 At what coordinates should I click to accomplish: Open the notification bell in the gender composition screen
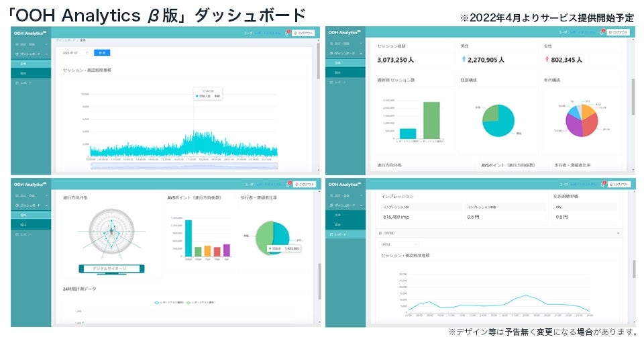coord(602,32)
